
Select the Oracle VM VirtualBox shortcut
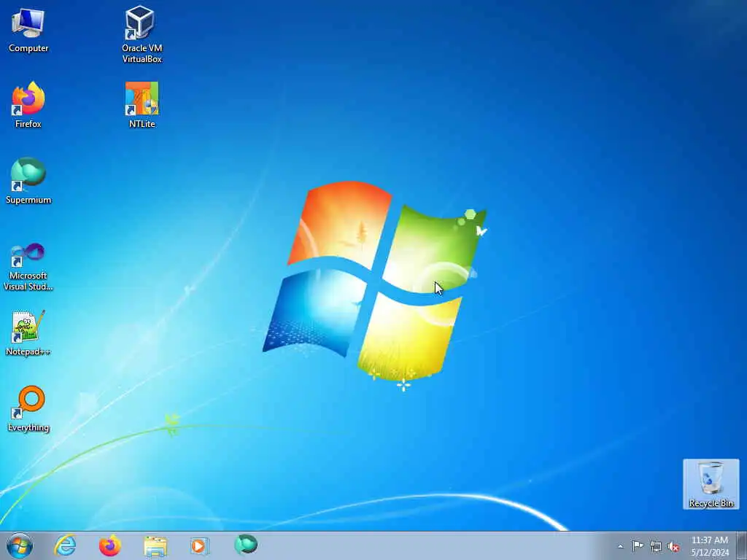pyautogui.click(x=142, y=35)
